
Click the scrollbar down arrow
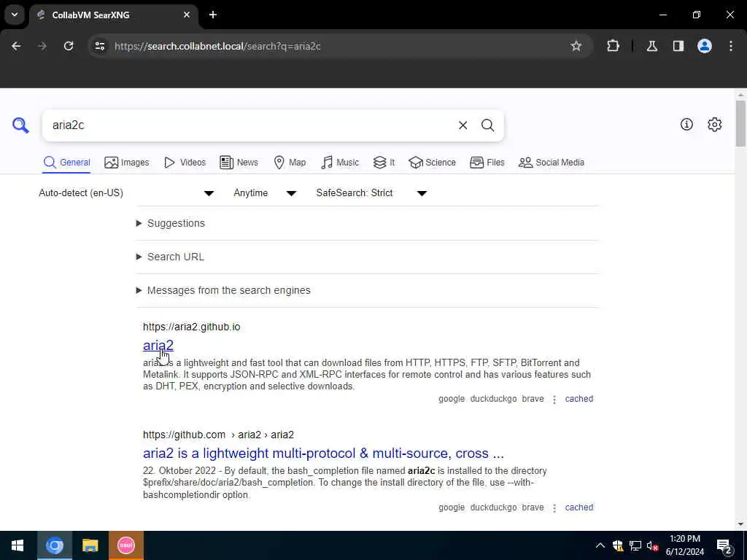click(x=740, y=524)
